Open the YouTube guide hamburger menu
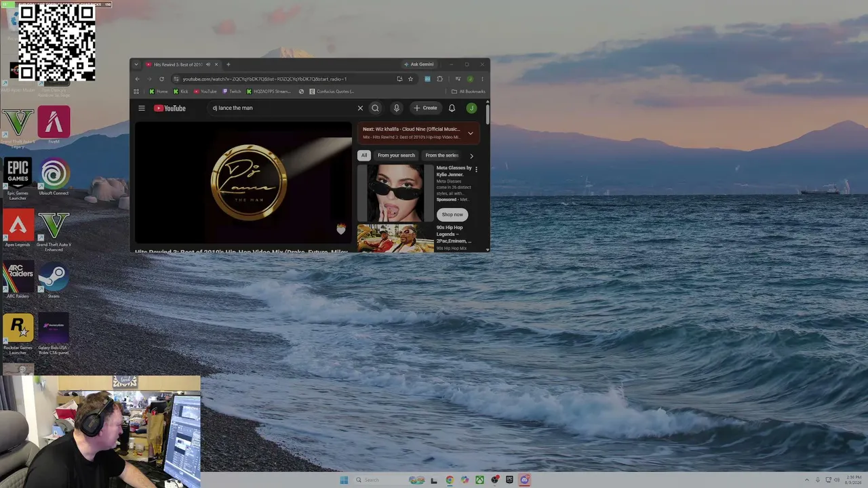The width and height of the screenshot is (868, 488). click(142, 108)
